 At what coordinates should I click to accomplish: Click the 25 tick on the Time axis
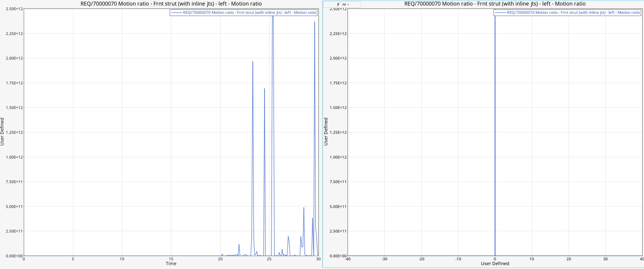pyautogui.click(x=269, y=259)
